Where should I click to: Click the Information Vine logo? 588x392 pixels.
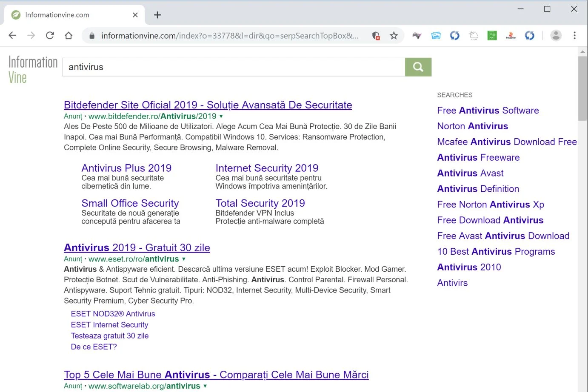click(33, 69)
